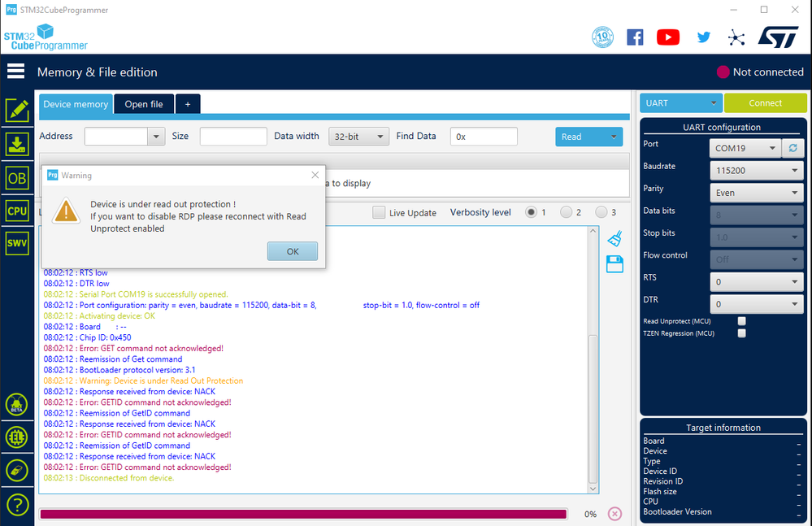Save the log with floppy icon
This screenshot has width=812, height=526.
click(x=614, y=264)
